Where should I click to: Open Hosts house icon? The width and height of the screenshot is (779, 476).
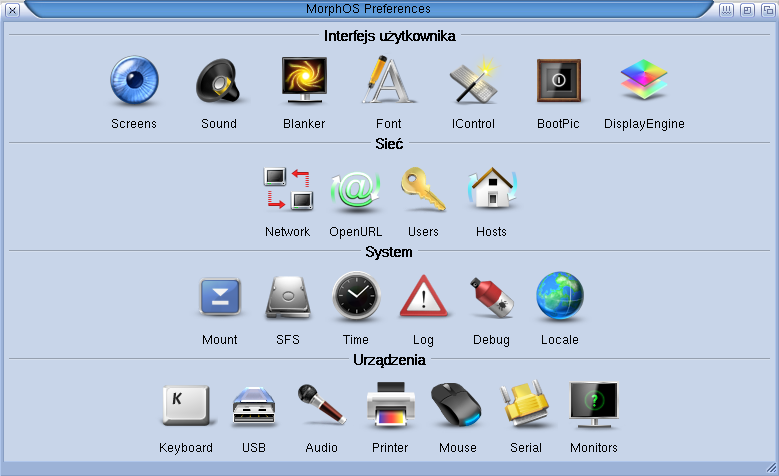coord(492,188)
